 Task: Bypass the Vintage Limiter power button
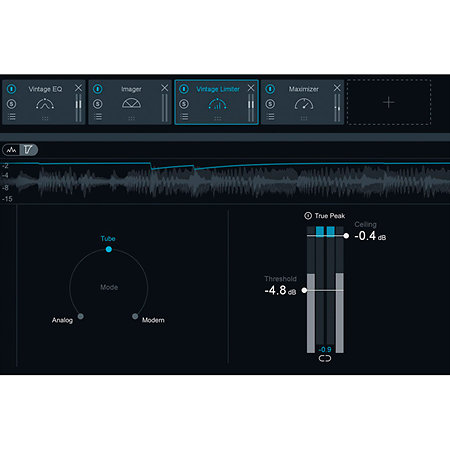tap(184, 89)
